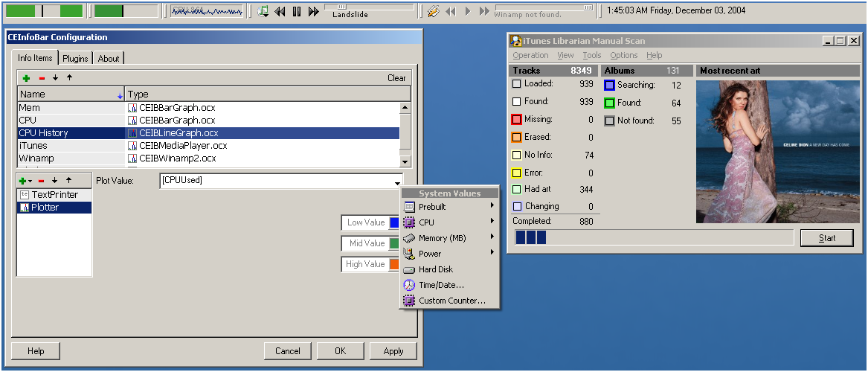Viewport: 868px width, 372px height.
Task: Select the Mem row in list
Action: (x=208, y=108)
